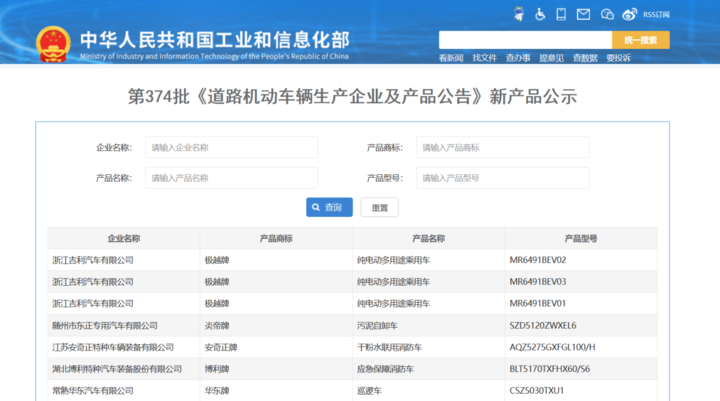This screenshot has width=720, height=401.
Task: Click the 统一搜索 button
Action: tap(641, 40)
